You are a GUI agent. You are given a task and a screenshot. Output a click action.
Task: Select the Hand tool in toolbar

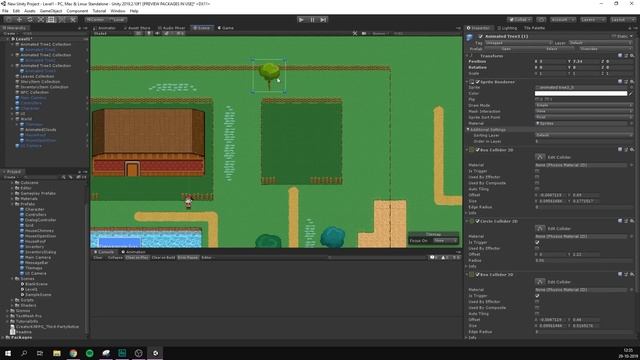[9, 20]
